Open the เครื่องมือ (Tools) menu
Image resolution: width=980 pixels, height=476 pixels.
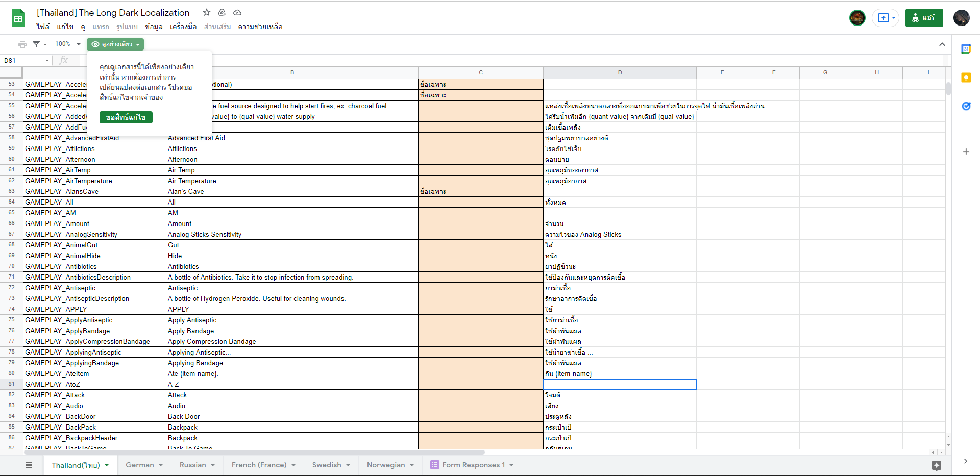click(x=183, y=27)
